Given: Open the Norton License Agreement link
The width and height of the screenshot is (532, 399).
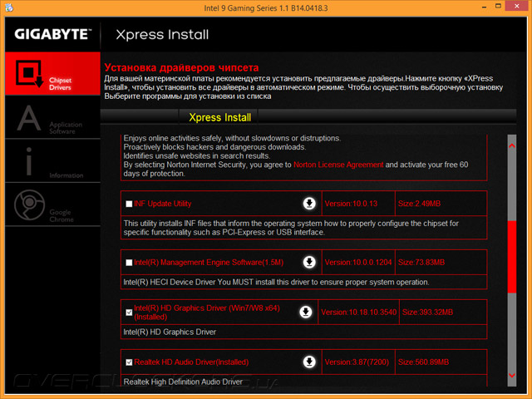Looking at the screenshot, I should [338, 165].
